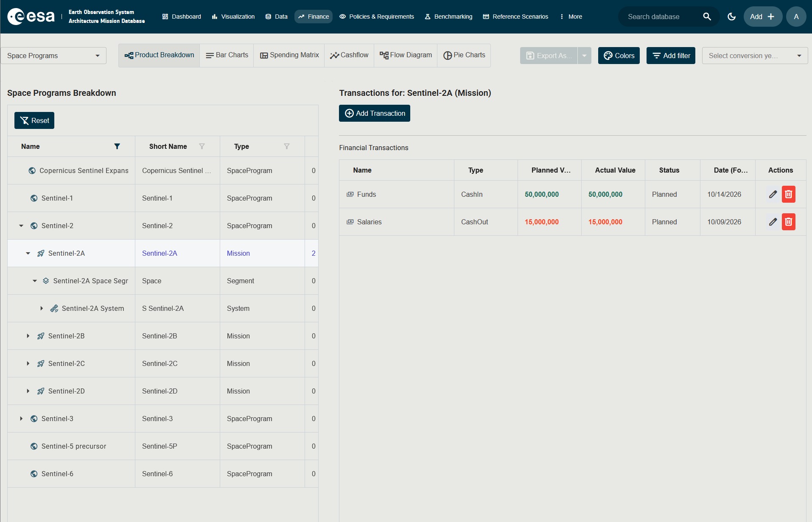Image resolution: width=812 pixels, height=522 pixels.
Task: Switch to the Bar Charts tab
Action: 227,55
